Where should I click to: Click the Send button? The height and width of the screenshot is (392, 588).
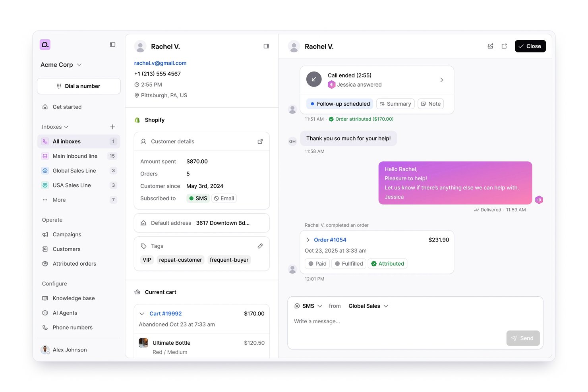click(x=523, y=338)
